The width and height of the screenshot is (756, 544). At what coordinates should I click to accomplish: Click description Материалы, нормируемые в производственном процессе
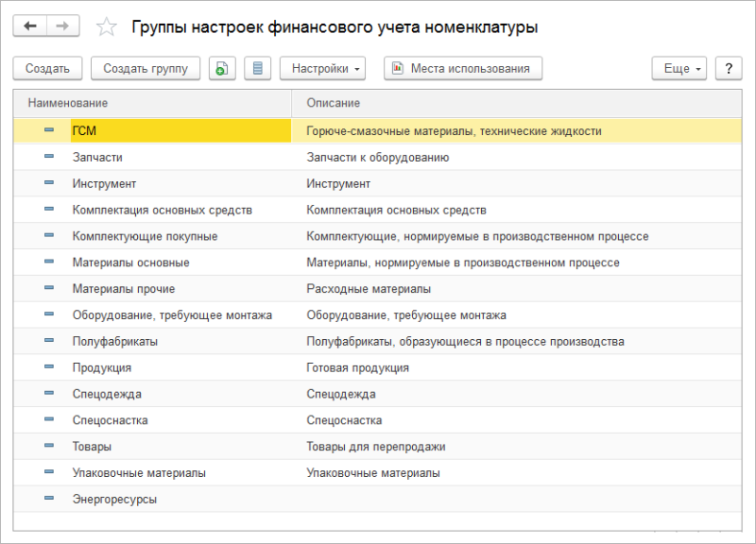pos(463,263)
